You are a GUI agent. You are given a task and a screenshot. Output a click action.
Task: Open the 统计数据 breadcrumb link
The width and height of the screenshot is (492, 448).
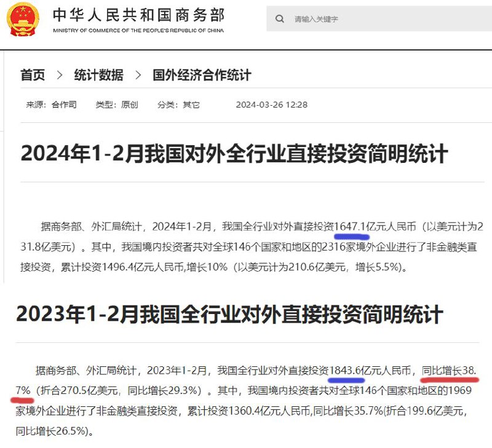click(98, 75)
